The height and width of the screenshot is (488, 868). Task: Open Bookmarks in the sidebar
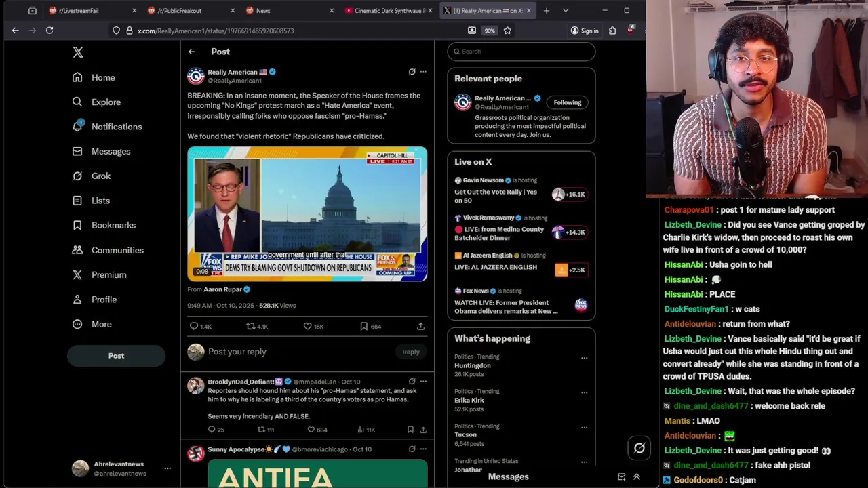(104, 225)
